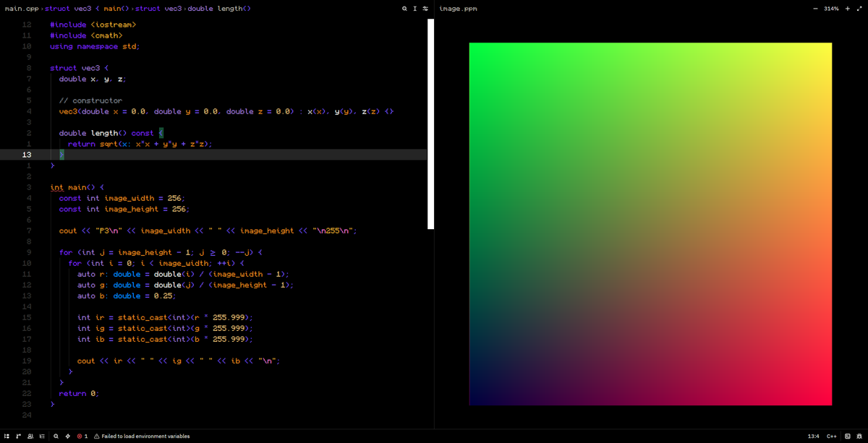Click the 'int ib = static_cast' line

point(165,339)
